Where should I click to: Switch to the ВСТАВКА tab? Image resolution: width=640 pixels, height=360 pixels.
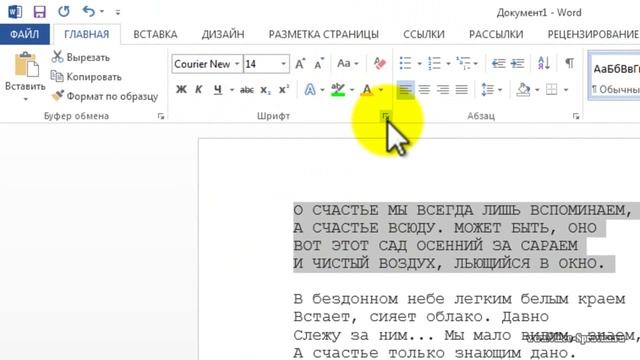tap(155, 34)
